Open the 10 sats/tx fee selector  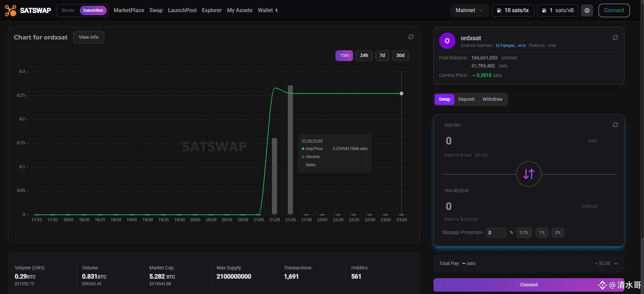[513, 10]
